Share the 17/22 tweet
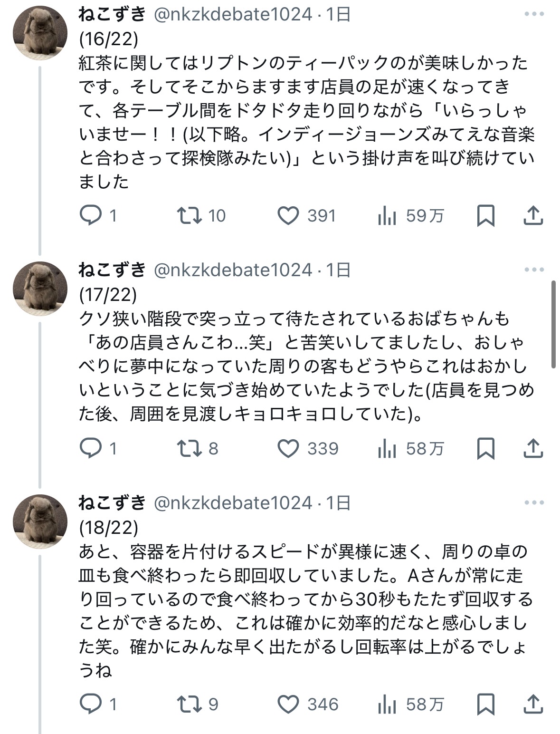 [x=533, y=448]
